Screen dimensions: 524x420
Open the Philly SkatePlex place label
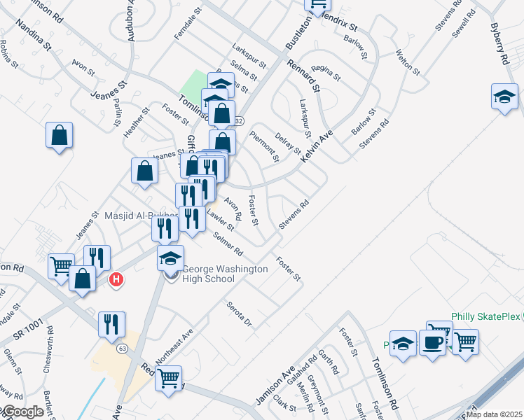click(x=485, y=316)
